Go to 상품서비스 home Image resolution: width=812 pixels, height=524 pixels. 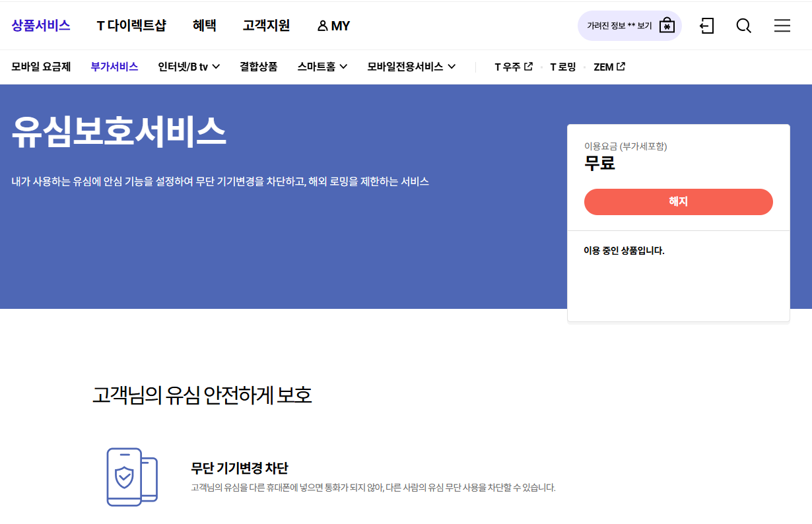[41, 25]
